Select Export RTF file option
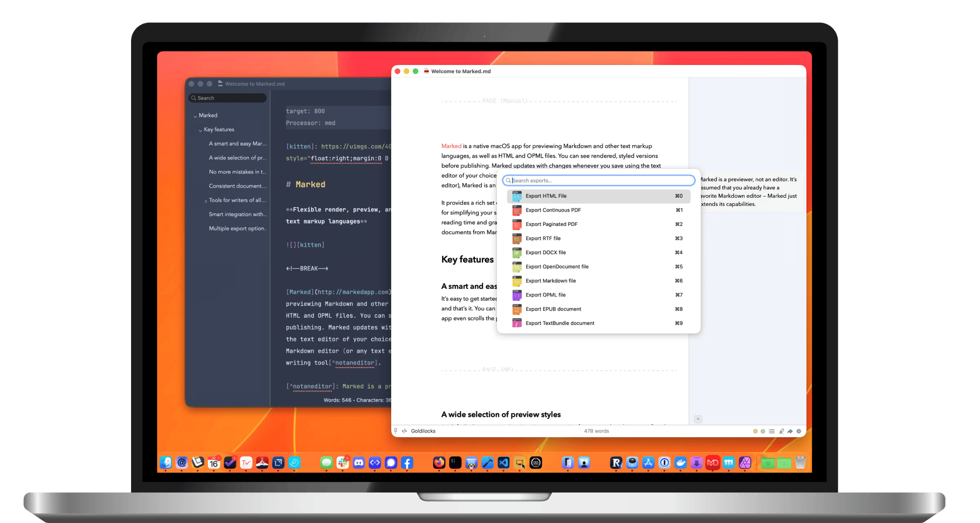Screen dimensions: 980x523 click(x=599, y=238)
